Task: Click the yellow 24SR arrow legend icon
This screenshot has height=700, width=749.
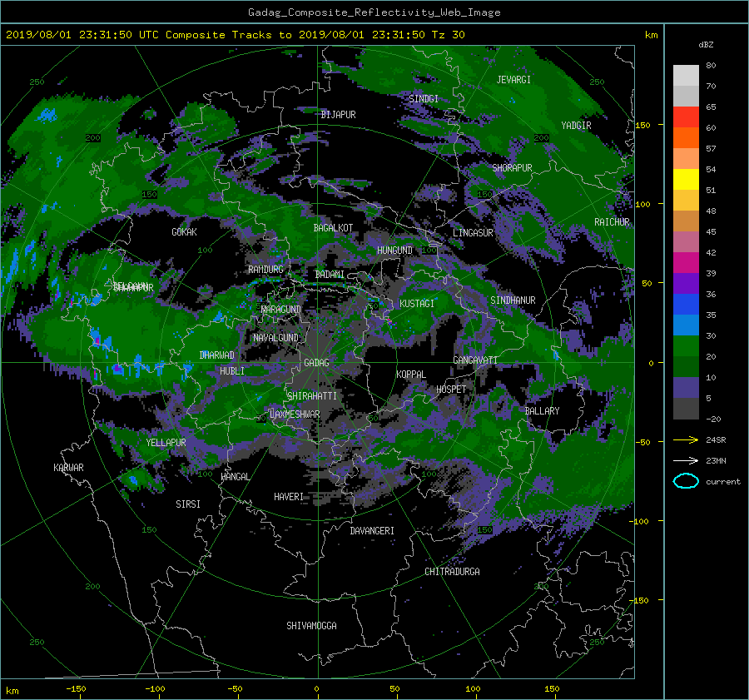Action: click(x=686, y=439)
